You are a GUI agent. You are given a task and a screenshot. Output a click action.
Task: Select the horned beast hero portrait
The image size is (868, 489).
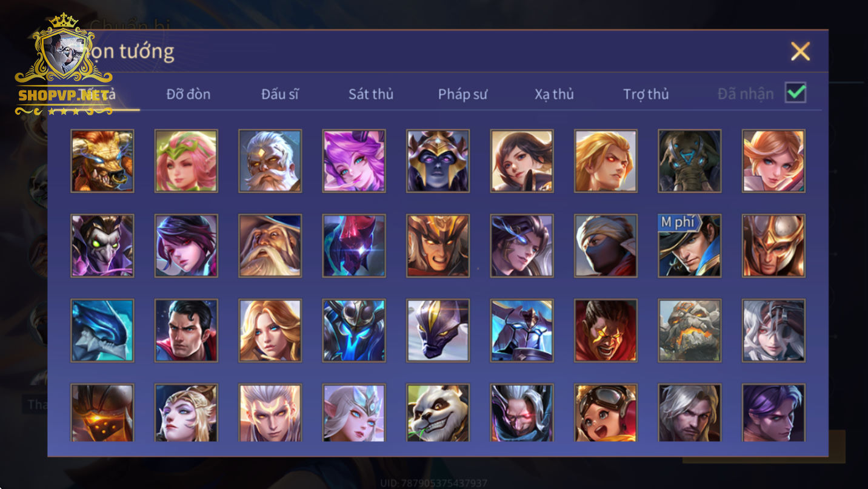pyautogui.click(x=102, y=161)
